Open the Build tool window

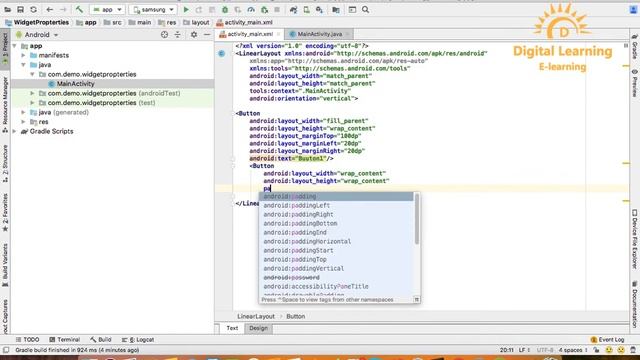(100, 339)
